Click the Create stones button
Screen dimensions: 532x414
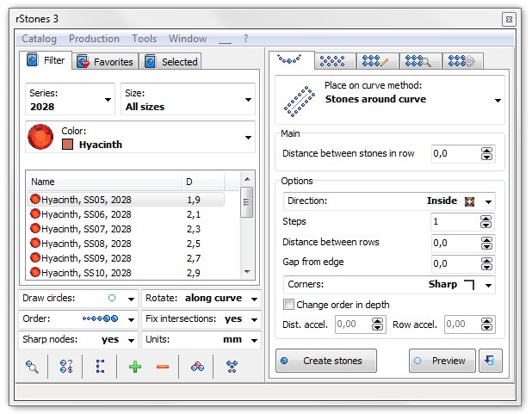point(326,361)
